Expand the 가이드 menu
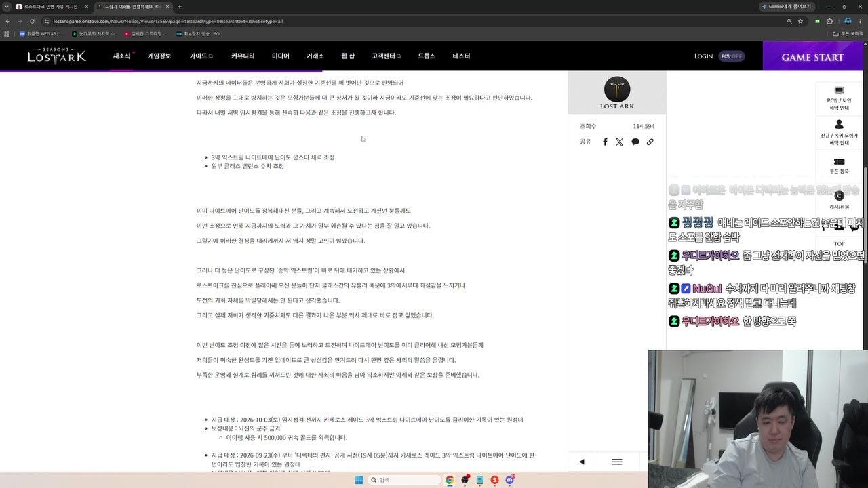868x488 pixels. 201,56
